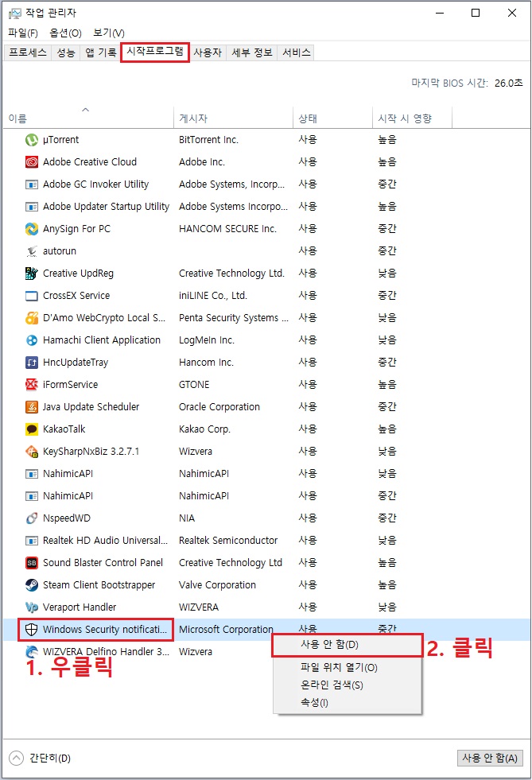Click the BIOS time value 26.0초
The height and width of the screenshot is (780, 532).
click(509, 83)
